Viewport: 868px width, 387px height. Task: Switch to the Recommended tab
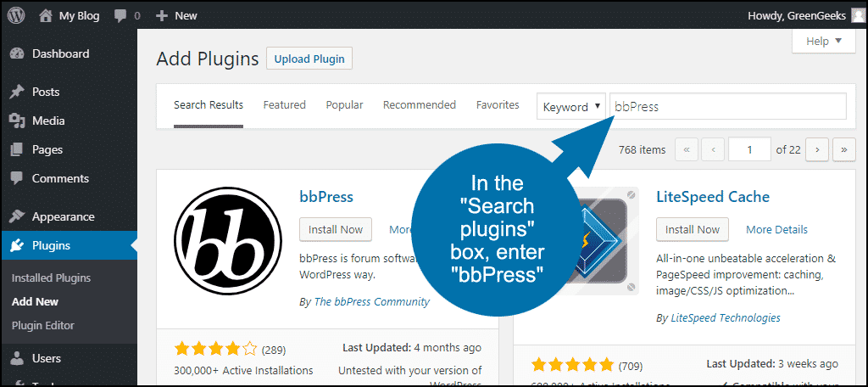pos(420,104)
